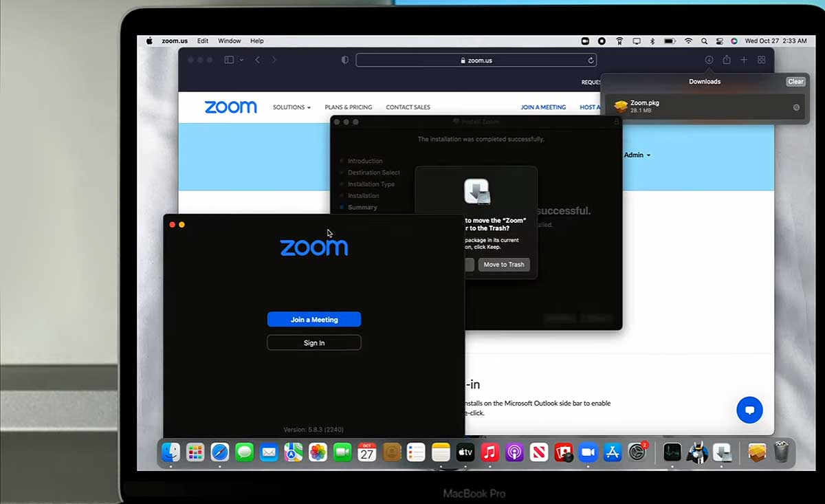Open Music app in the dock

click(x=489, y=452)
